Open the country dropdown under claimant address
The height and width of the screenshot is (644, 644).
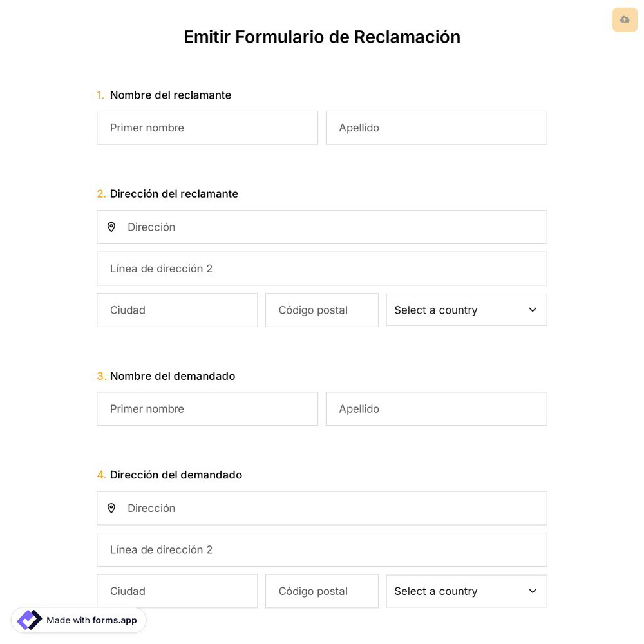466,310
